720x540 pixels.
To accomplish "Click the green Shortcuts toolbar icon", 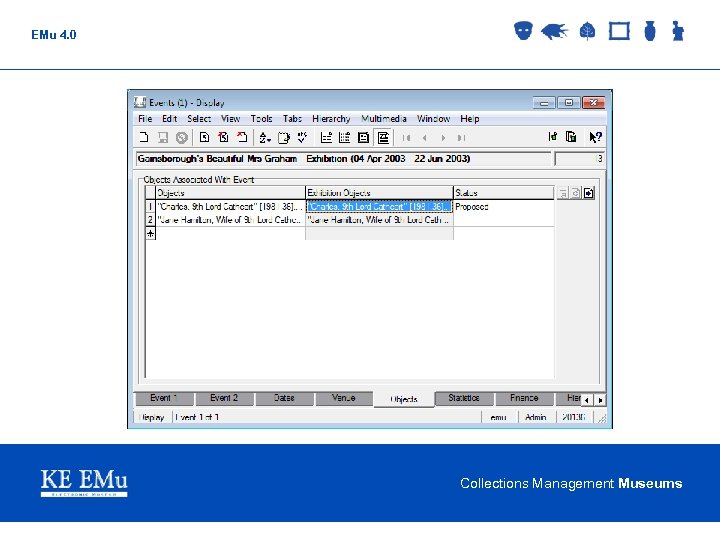I will pos(553,136).
